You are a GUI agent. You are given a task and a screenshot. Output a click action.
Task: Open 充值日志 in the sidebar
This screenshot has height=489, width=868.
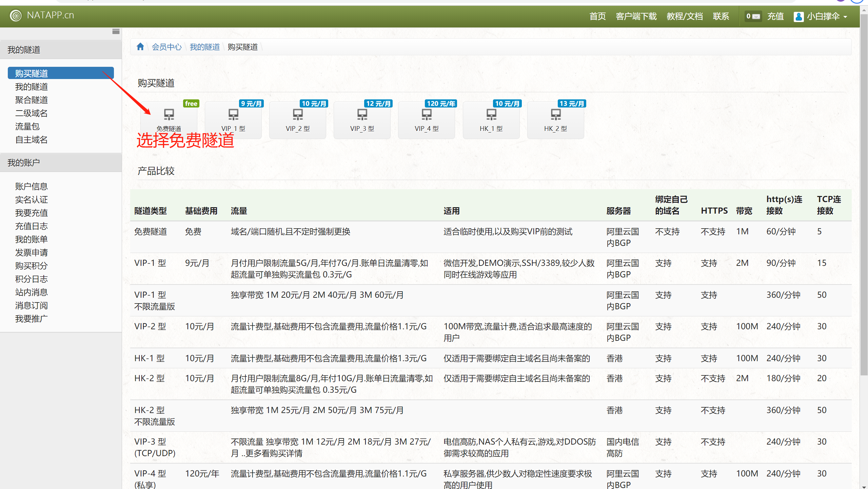[32, 226]
